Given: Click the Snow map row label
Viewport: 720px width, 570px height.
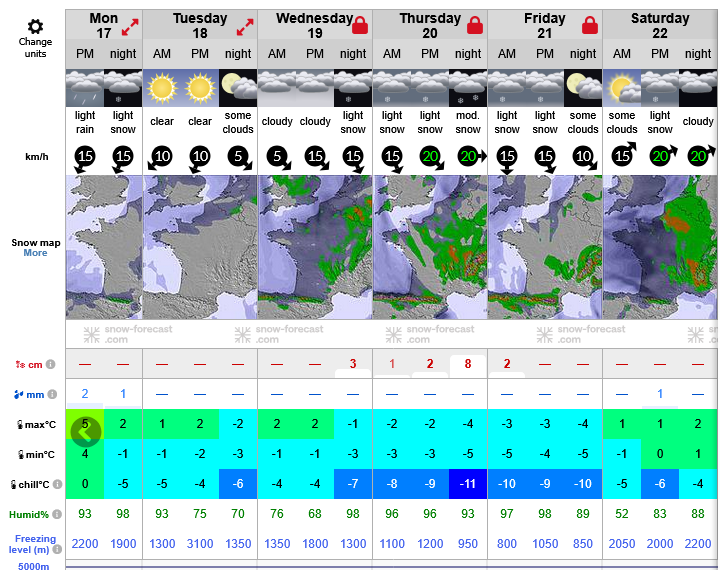Looking at the screenshot, I should [36, 243].
